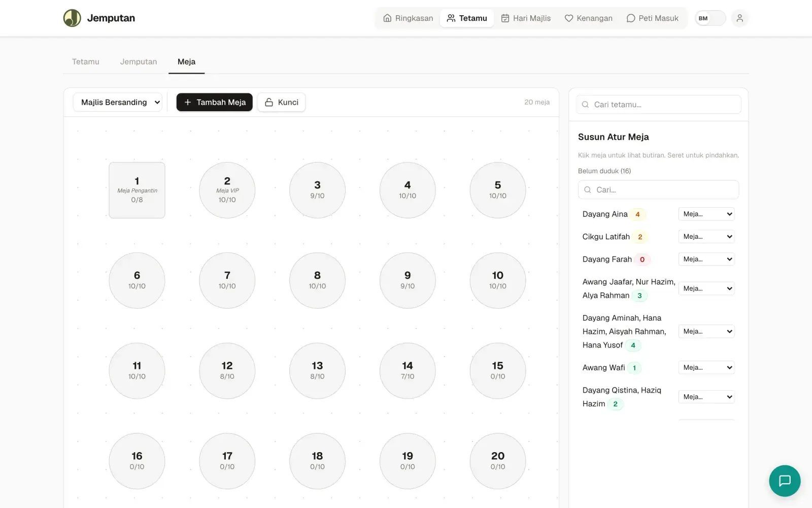The image size is (812, 508).
Task: Toggle the BM language switch
Action: tap(710, 18)
